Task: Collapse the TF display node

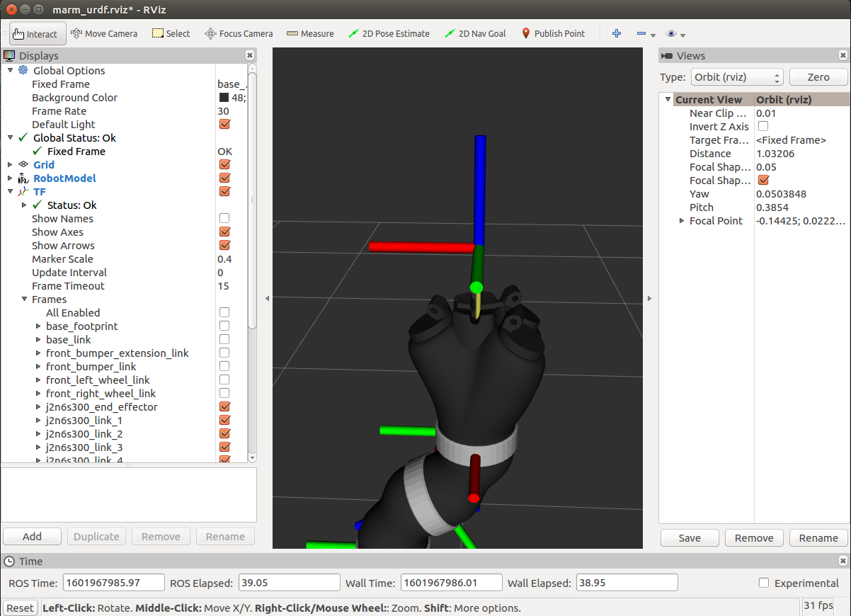Action: [x=10, y=191]
